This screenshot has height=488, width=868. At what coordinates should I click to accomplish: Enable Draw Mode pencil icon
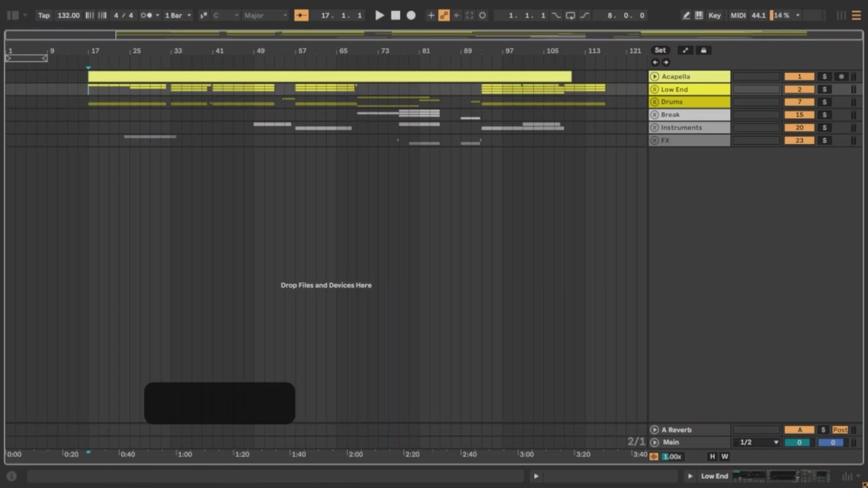tap(686, 15)
